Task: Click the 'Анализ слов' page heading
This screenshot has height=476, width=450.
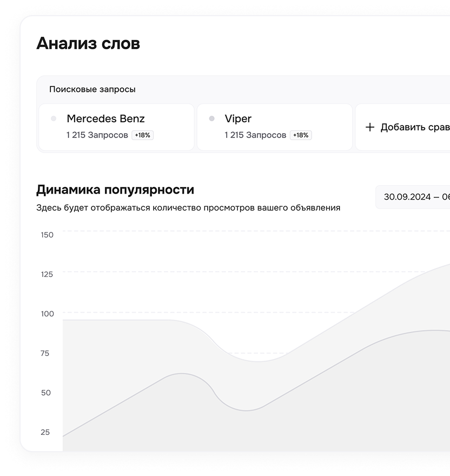Action: 88,43
